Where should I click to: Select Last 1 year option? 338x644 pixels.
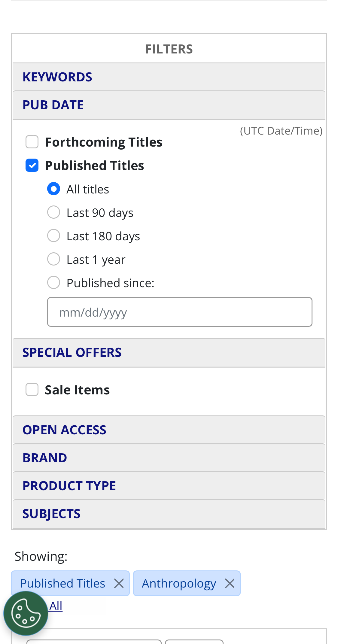[x=53, y=259]
